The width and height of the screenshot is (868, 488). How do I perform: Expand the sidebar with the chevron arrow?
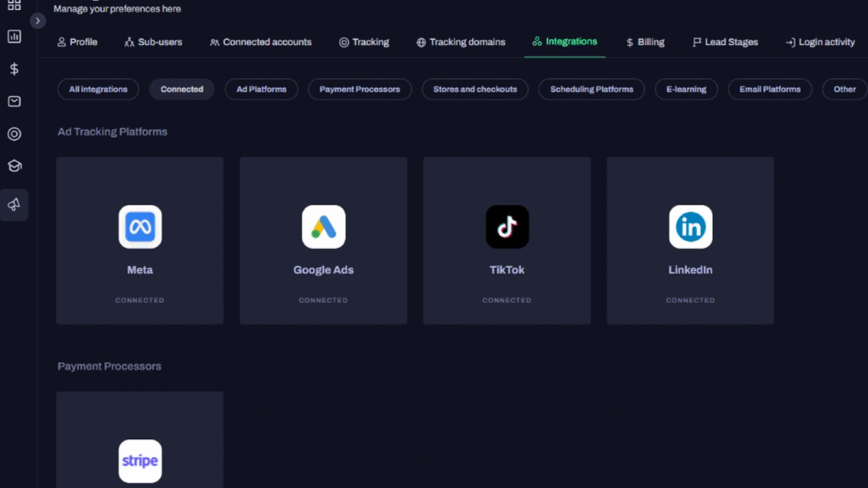(38, 21)
